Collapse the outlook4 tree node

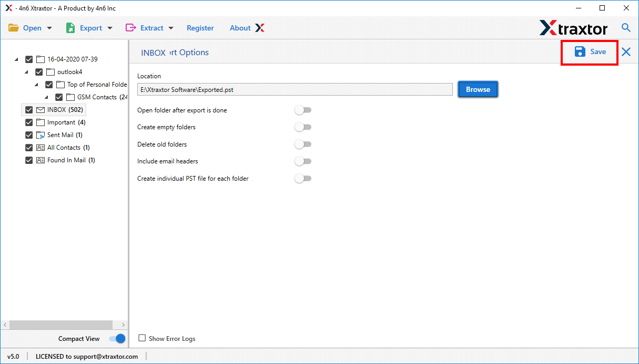[x=27, y=72]
